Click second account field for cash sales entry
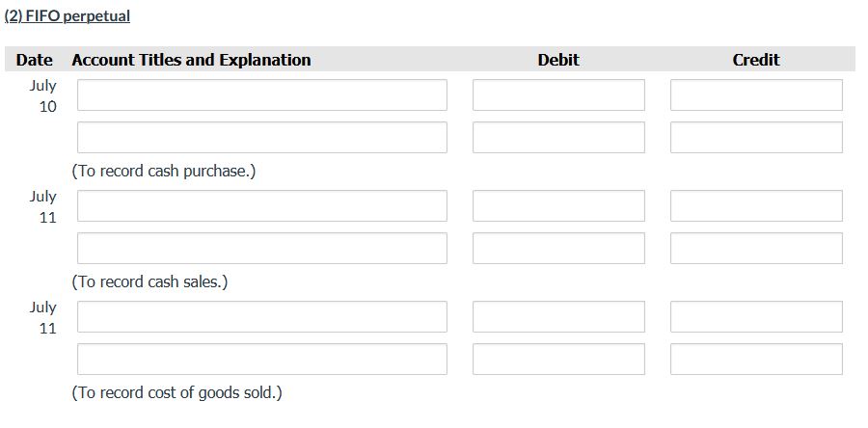The height and width of the screenshot is (428, 868). click(261, 249)
